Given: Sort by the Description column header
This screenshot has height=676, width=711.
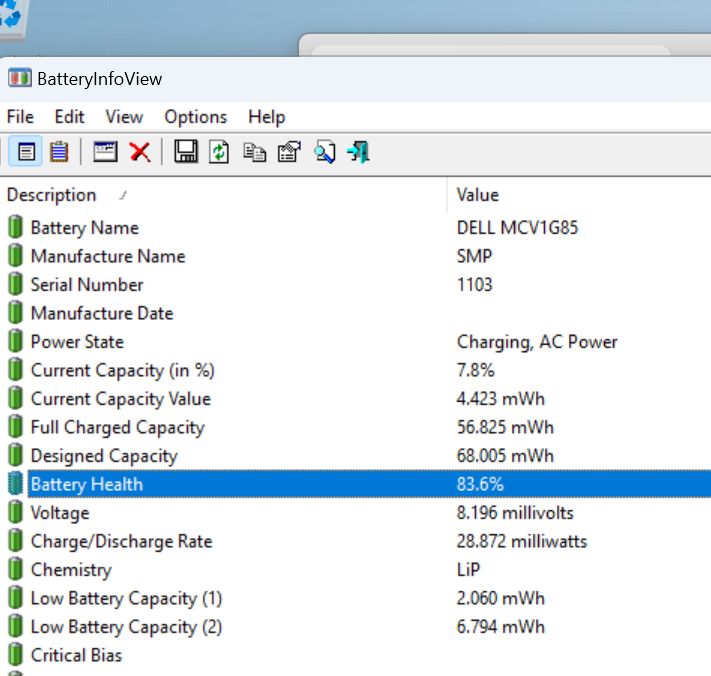Looking at the screenshot, I should click(x=51, y=195).
